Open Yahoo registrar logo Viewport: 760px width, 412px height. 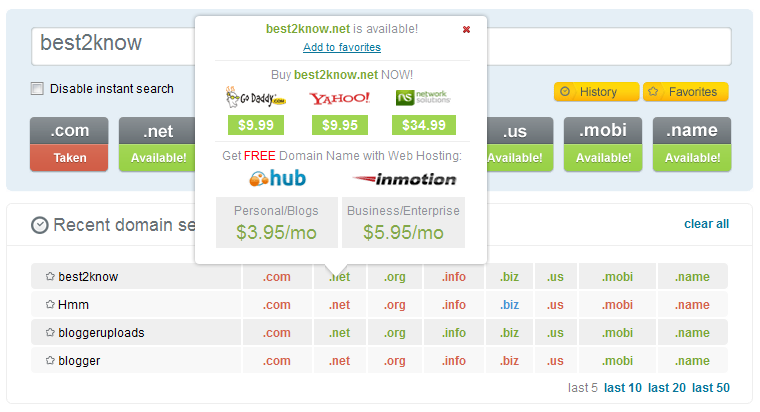[x=339, y=98]
